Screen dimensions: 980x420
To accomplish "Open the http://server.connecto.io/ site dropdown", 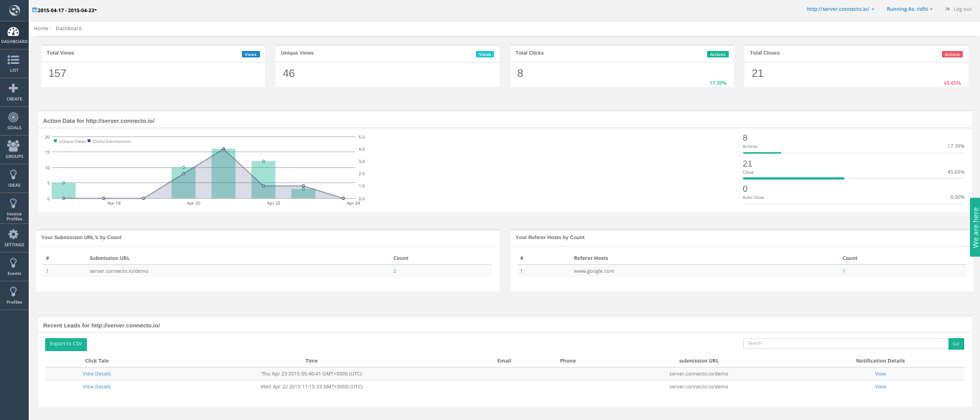I will pos(840,9).
